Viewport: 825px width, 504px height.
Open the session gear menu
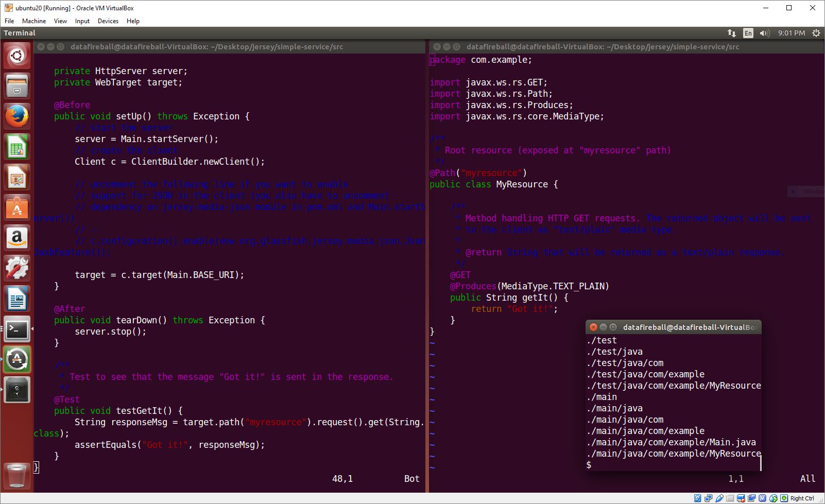[x=816, y=32]
